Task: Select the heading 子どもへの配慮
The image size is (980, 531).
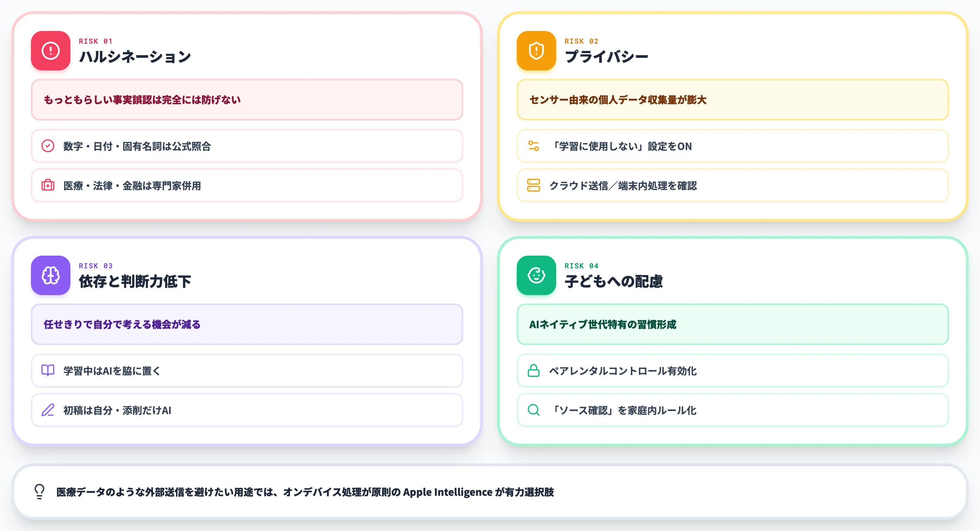Action: (613, 281)
